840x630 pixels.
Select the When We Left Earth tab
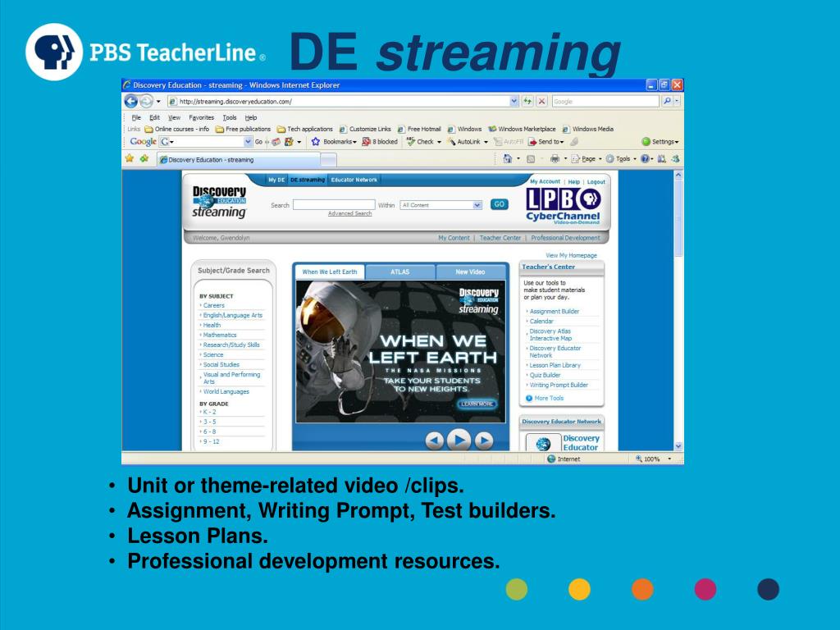(x=330, y=272)
